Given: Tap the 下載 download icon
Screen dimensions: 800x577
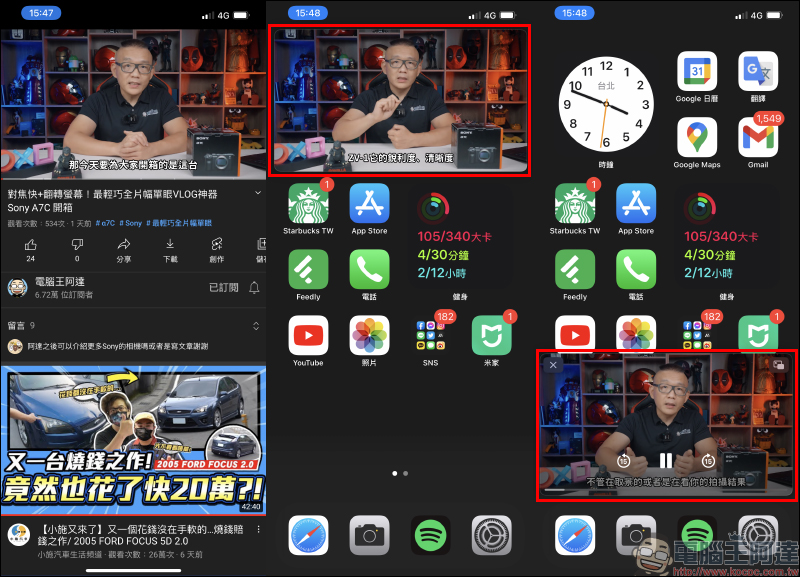Looking at the screenshot, I should (x=170, y=244).
